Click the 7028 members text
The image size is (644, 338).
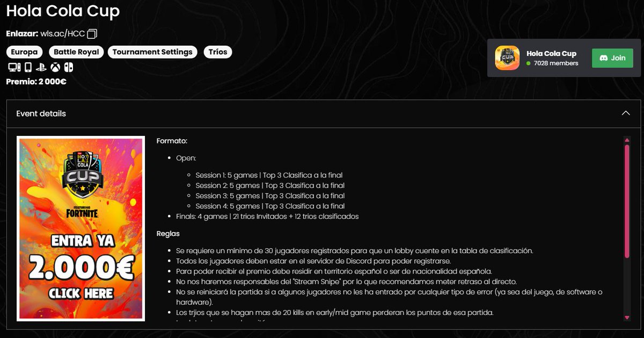click(x=556, y=63)
